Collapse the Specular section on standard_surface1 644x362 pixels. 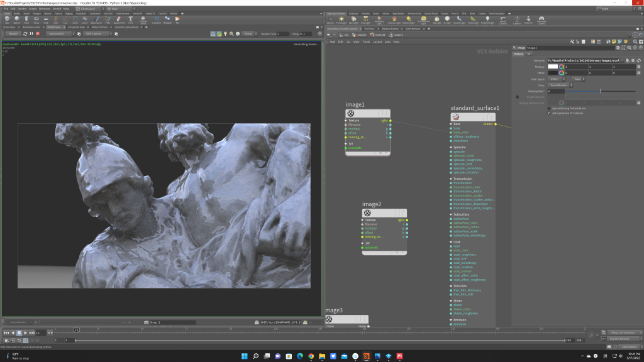(x=452, y=147)
